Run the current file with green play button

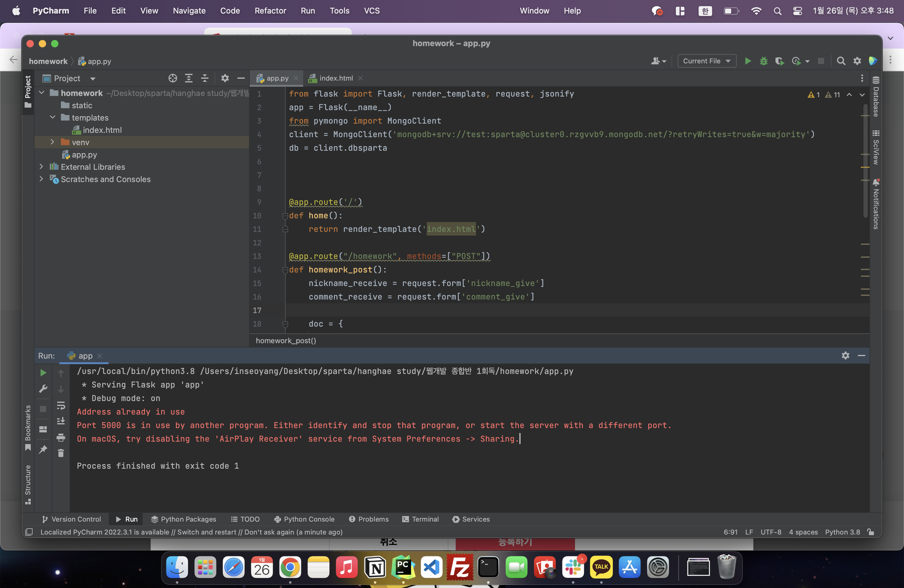747,61
